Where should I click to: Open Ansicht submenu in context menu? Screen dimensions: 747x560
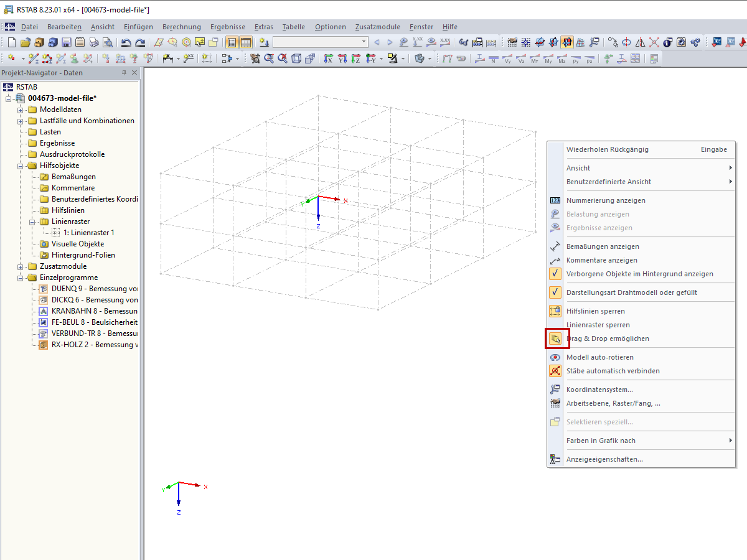[x=641, y=168]
